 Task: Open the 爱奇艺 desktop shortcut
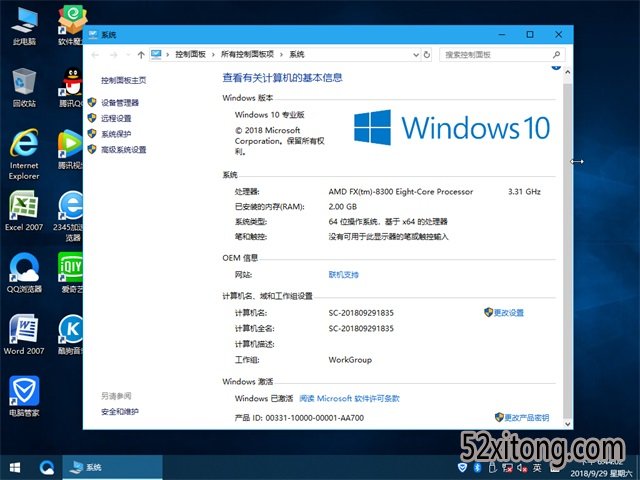tap(71, 273)
